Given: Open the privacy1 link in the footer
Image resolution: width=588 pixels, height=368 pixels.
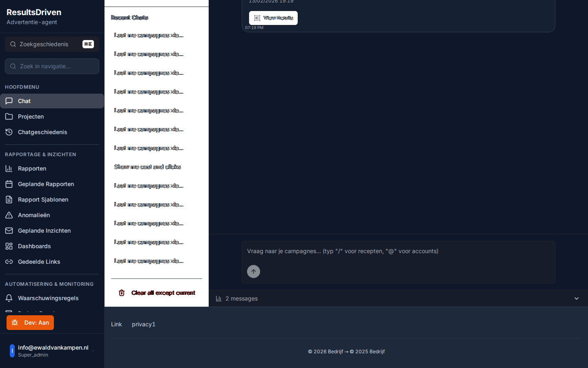Looking at the screenshot, I should pyautogui.click(x=143, y=324).
